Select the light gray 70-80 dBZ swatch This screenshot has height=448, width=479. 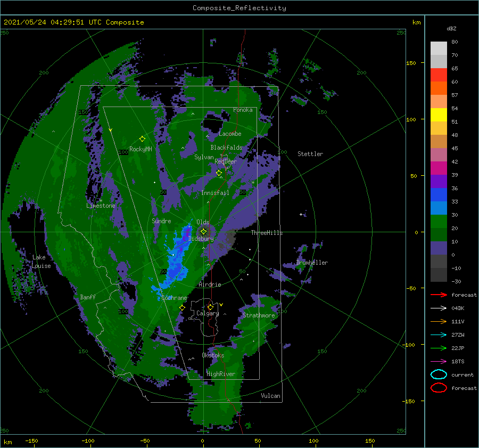pyautogui.click(x=439, y=48)
